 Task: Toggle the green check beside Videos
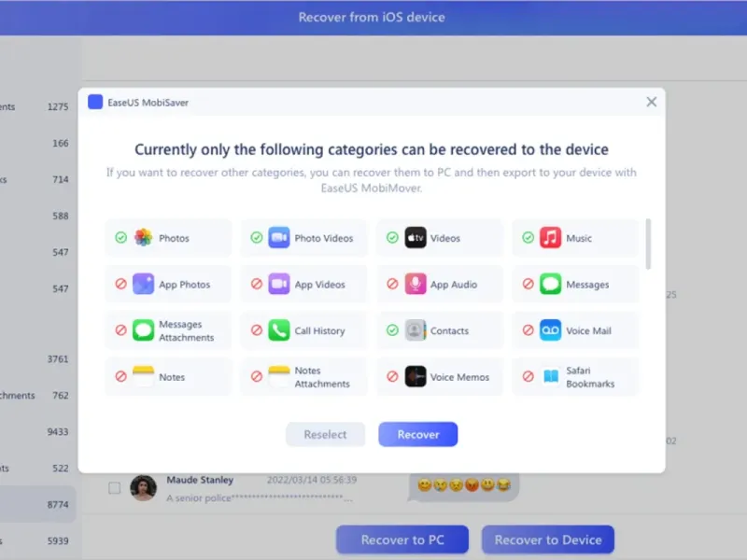pos(392,237)
